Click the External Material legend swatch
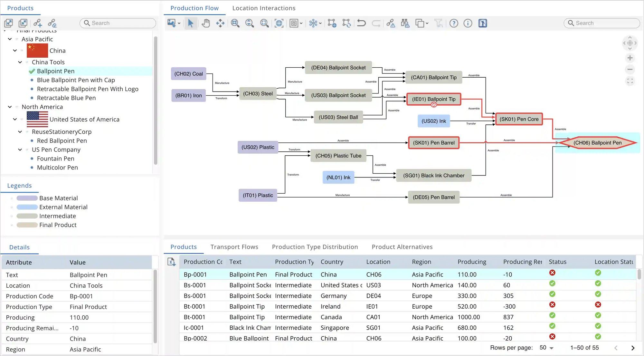644x356 pixels. (x=27, y=207)
